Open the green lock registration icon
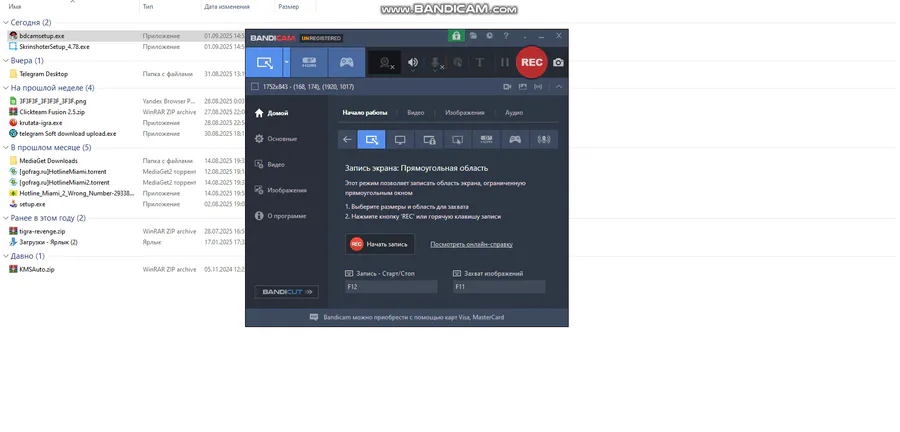900x432 pixels. pyautogui.click(x=456, y=36)
